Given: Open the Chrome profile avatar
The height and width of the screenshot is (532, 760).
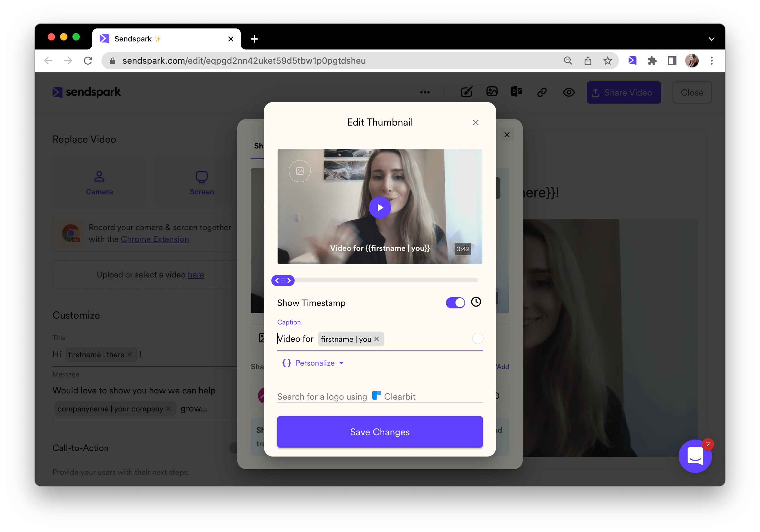Looking at the screenshot, I should (x=692, y=61).
